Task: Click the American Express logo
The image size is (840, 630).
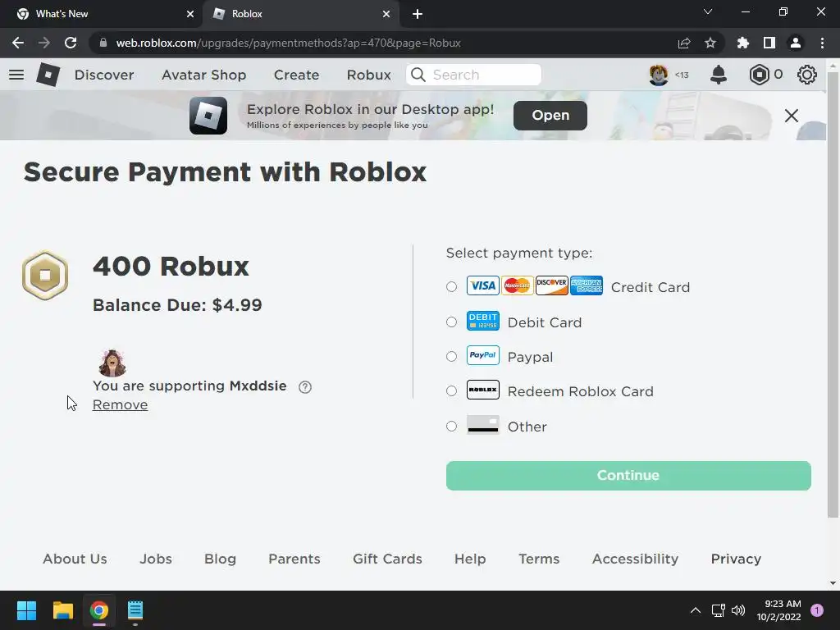Action: pyautogui.click(x=587, y=285)
